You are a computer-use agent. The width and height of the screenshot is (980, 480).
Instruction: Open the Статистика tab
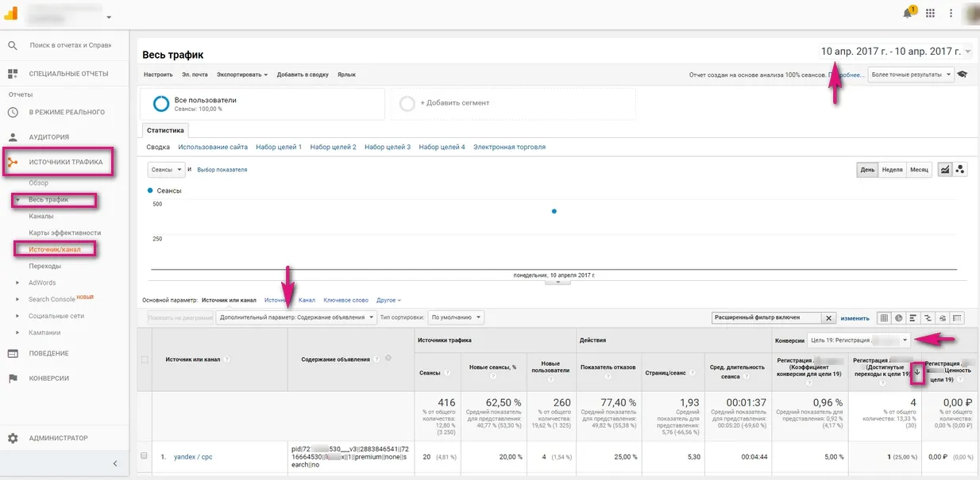[x=166, y=130]
